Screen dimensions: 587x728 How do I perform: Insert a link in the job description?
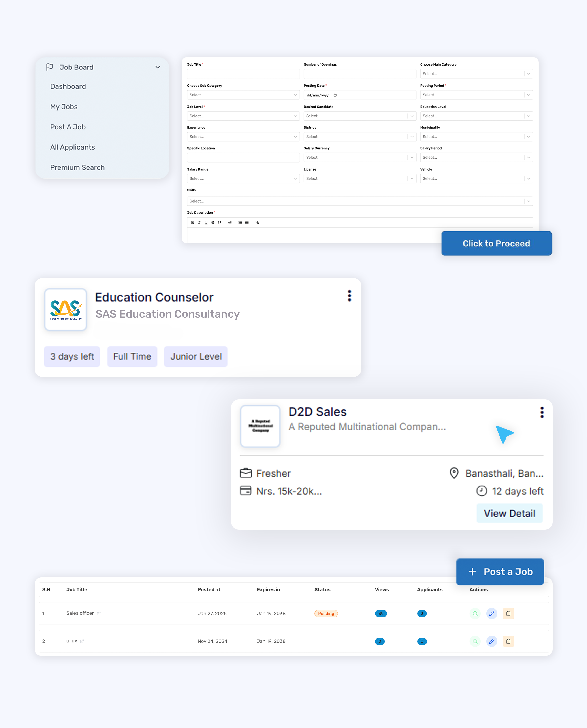[257, 222]
